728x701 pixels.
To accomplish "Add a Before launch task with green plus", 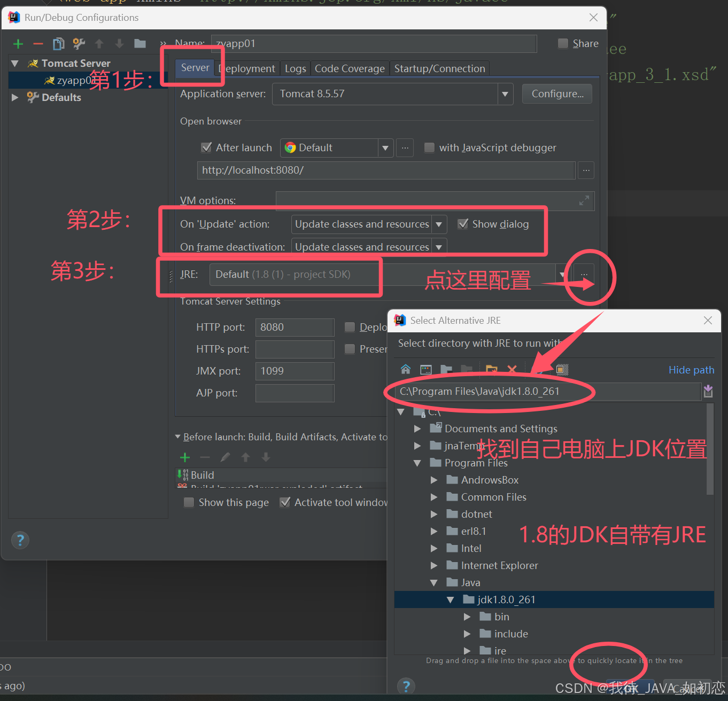I will coord(185,457).
